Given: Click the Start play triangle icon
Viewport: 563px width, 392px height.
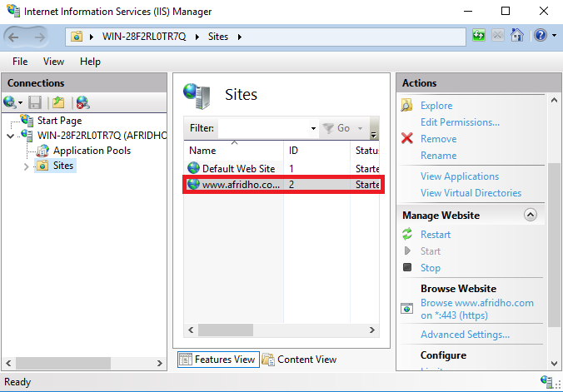Looking at the screenshot, I should [x=407, y=251].
